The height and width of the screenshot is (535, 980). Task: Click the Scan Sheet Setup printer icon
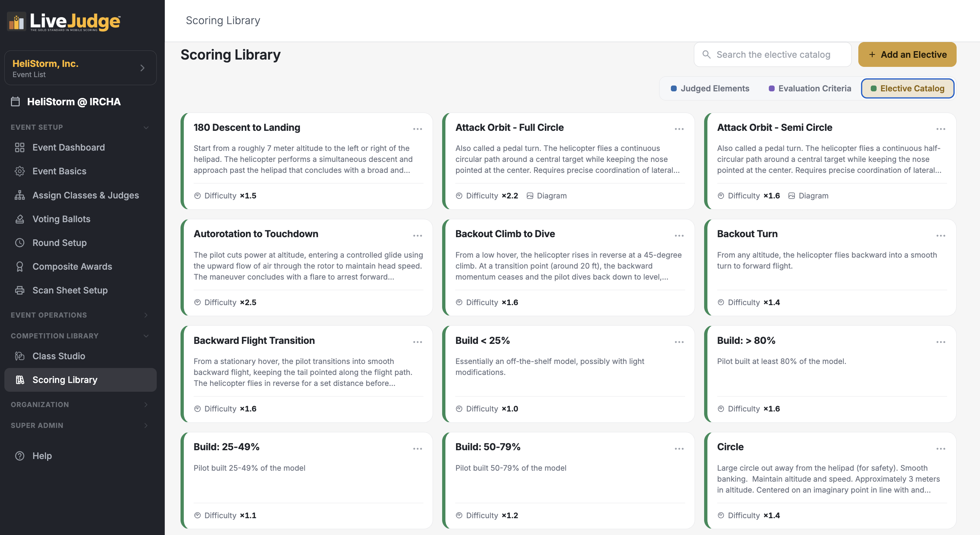[19, 290]
